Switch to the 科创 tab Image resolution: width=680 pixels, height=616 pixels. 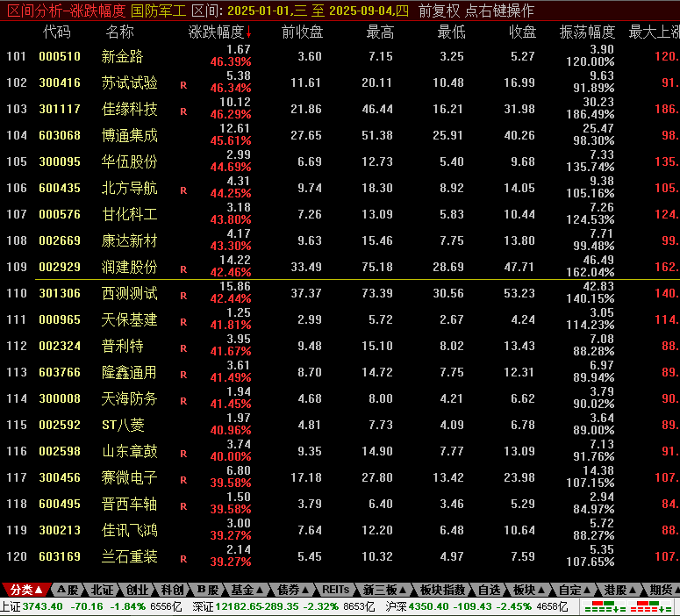(172, 590)
